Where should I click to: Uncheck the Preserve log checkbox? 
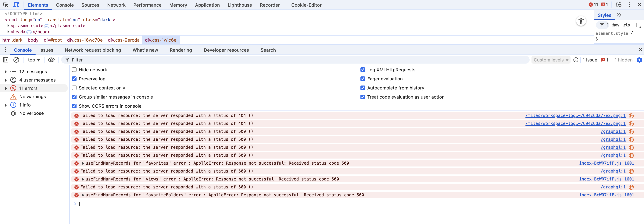[74, 79]
